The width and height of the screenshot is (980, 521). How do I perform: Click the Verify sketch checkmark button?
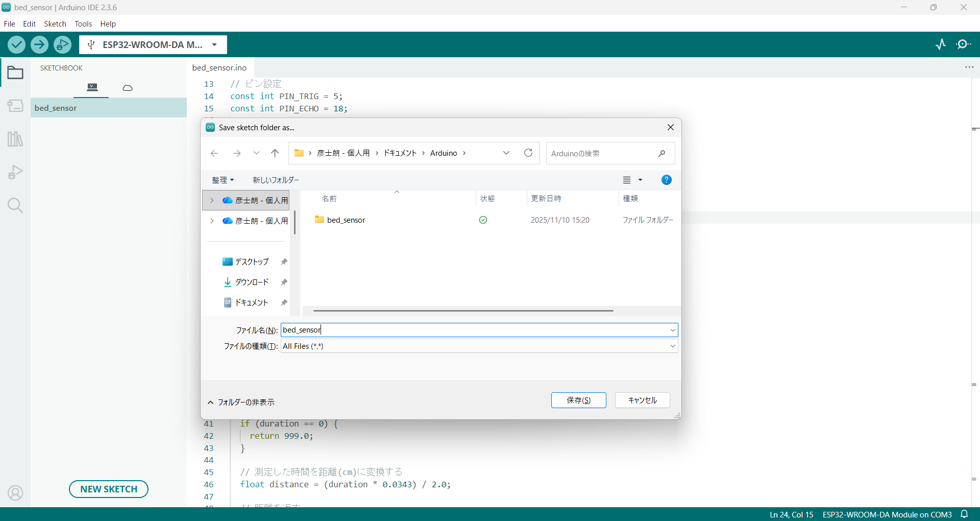pos(16,45)
